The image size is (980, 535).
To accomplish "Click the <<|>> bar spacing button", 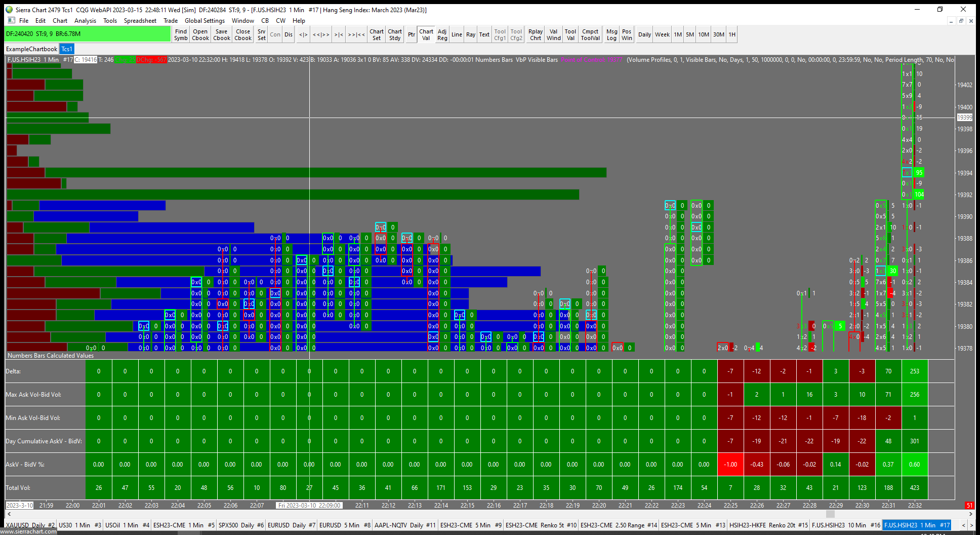I will (x=321, y=34).
